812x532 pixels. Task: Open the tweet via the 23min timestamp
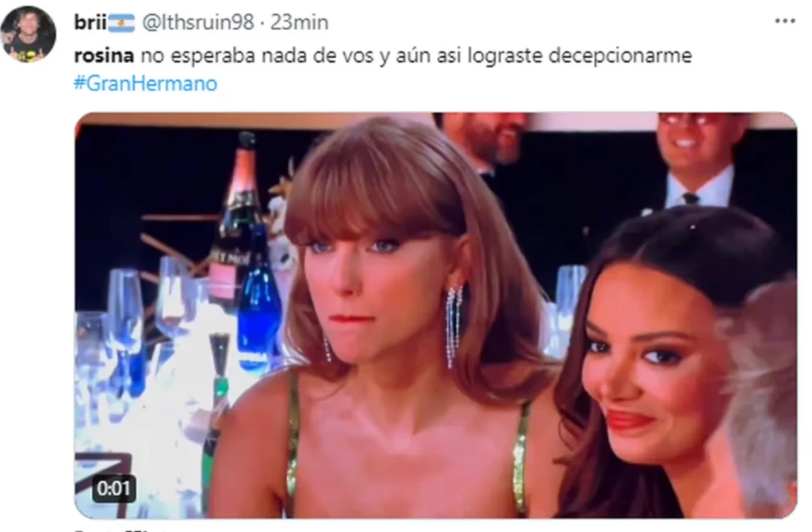pos(299,22)
